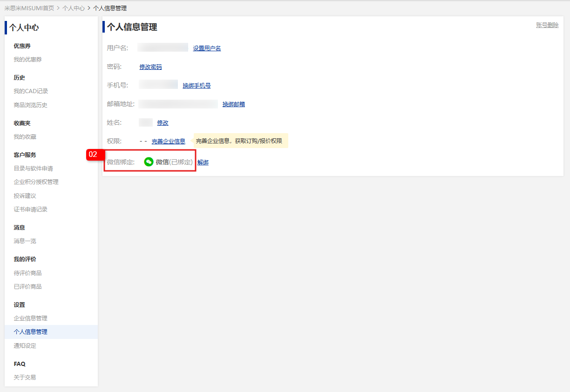Viewport: 570px width, 392px height.
Task: Go to 我的收藏
Action: point(25,137)
